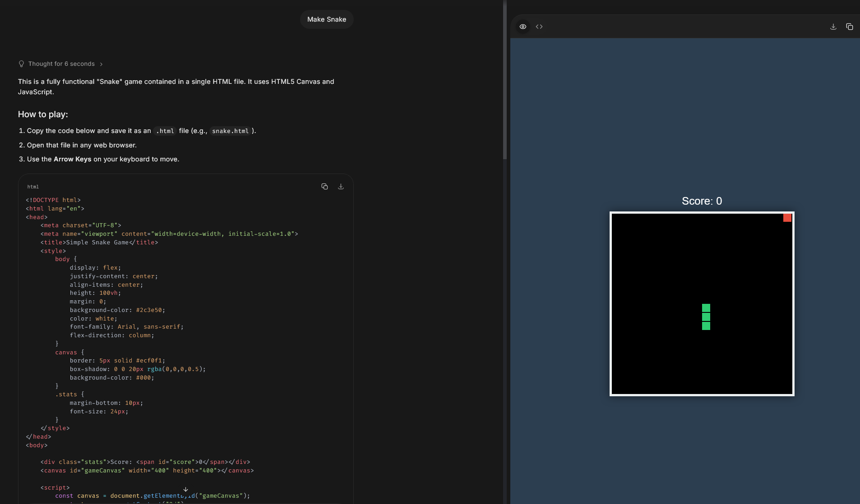Viewport: 860px width, 504px height.
Task: Click the '<script>' code line
Action: (55, 488)
